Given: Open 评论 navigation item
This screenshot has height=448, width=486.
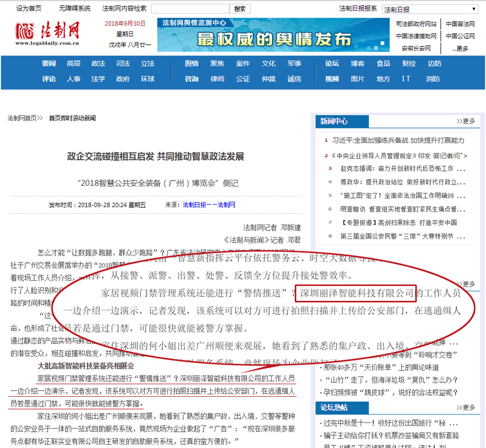Looking at the screenshot, I should (x=49, y=79).
